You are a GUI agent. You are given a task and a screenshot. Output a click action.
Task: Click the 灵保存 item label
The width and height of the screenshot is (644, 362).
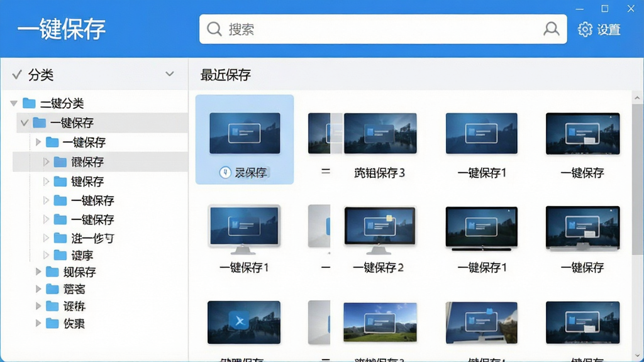click(x=250, y=173)
